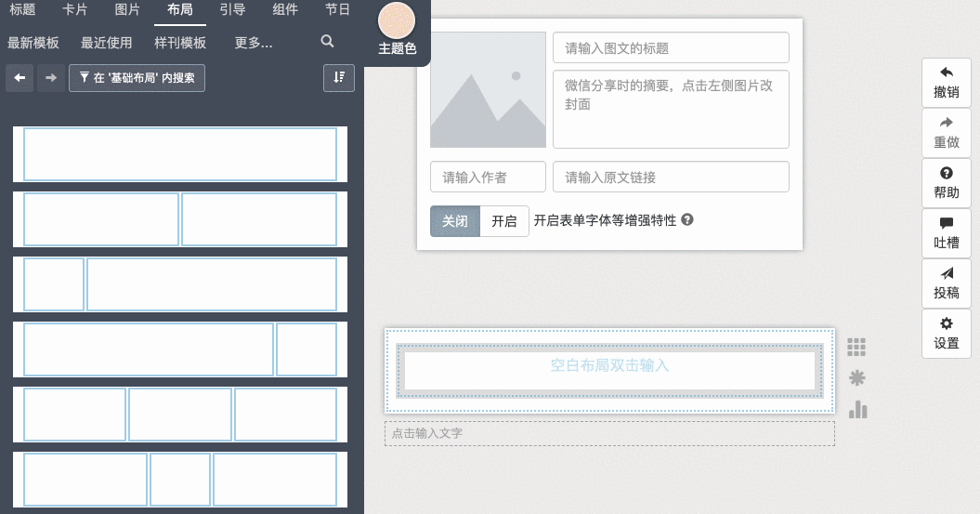
Task: Click the cover image placeholder
Action: 488,90
